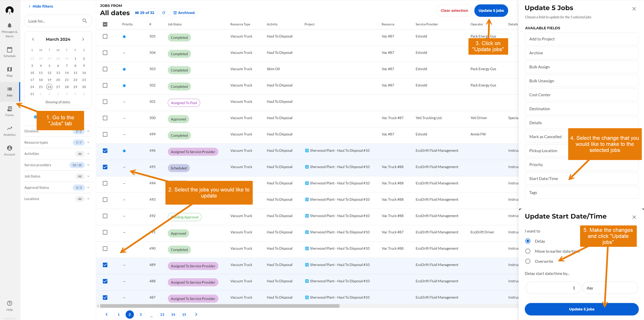The image size is (644, 320).
Task: Open the Account profile icon
Action: click(10, 148)
